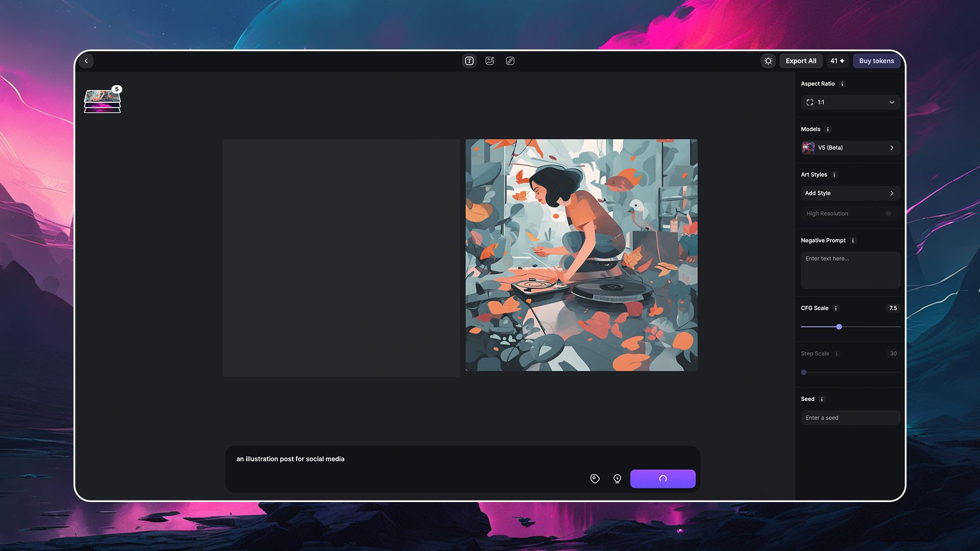Click the back navigation arrow icon

pyautogui.click(x=86, y=61)
